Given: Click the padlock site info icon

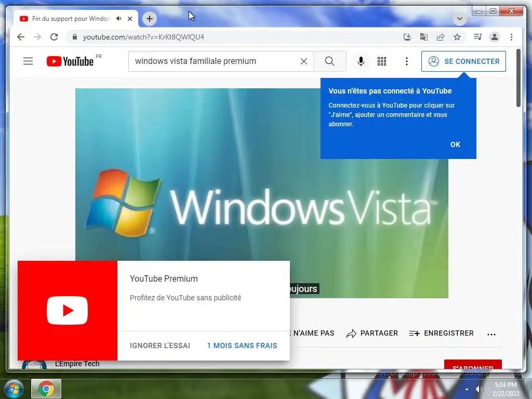Looking at the screenshot, I should coord(75,37).
